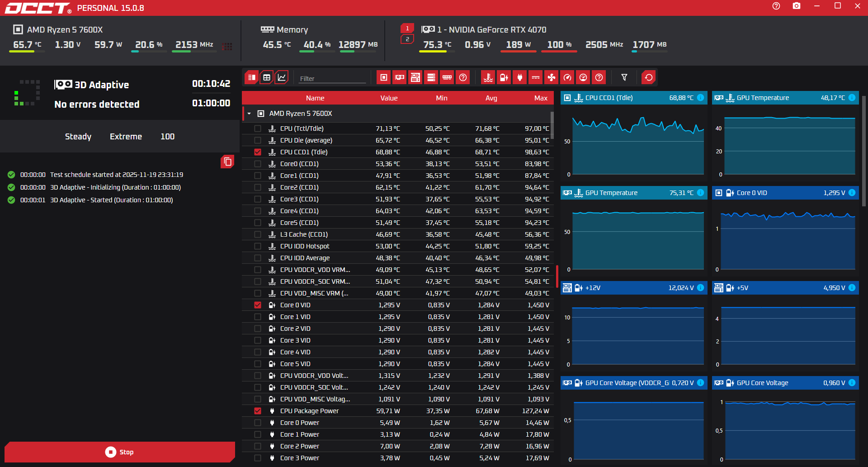This screenshot has width=868, height=467.
Task: Select the Core 3 Power row
Action: click(x=398, y=458)
